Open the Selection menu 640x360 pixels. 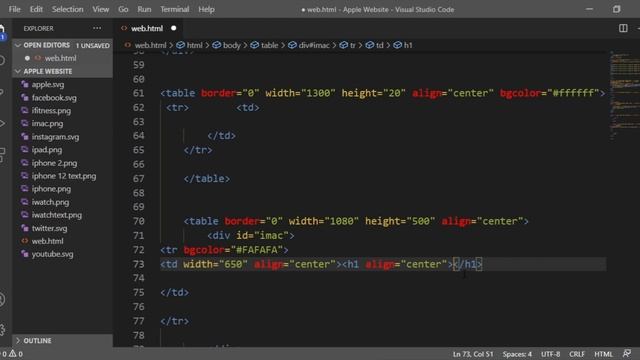coord(67,9)
